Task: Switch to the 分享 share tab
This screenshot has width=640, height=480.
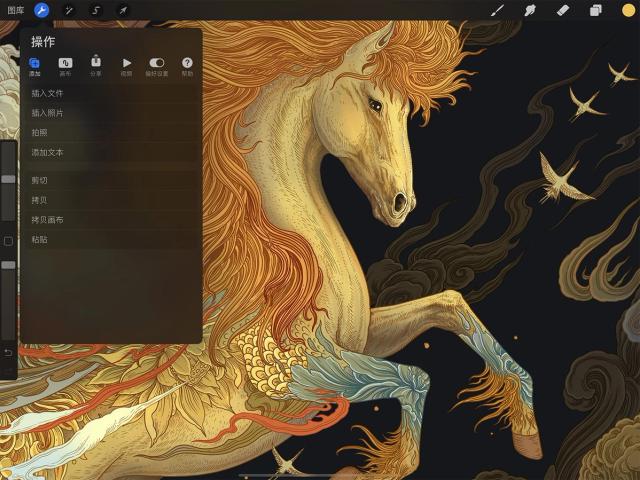Action: (96, 66)
